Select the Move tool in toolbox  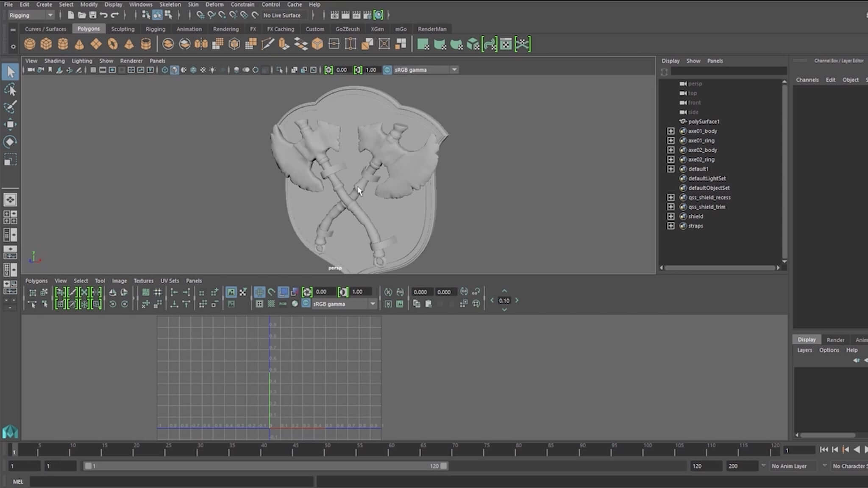[10, 124]
